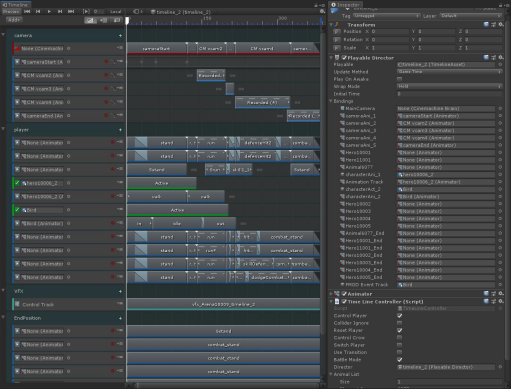Add a track to the EndPosition group
This screenshot has width=512, height=389.
tap(120, 318)
